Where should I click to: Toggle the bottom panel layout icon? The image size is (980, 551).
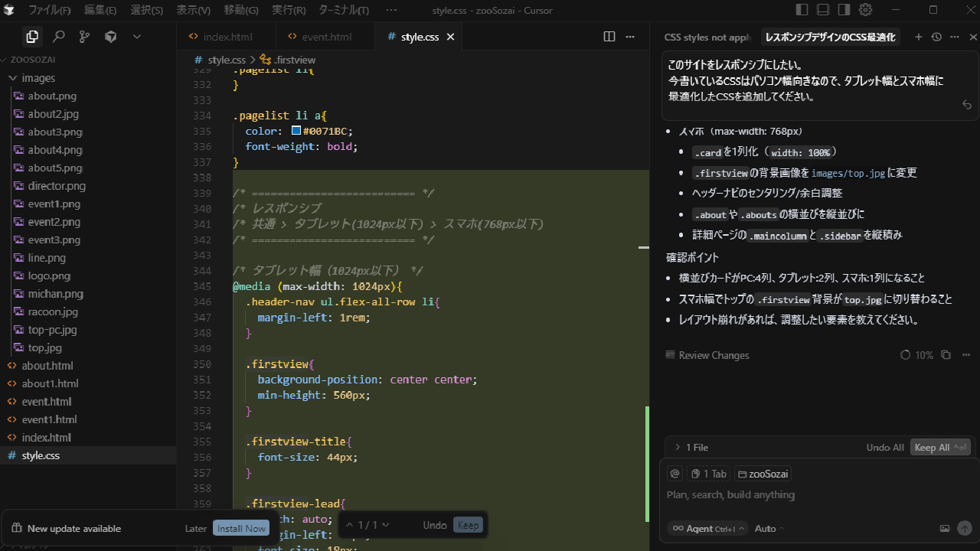click(x=823, y=10)
